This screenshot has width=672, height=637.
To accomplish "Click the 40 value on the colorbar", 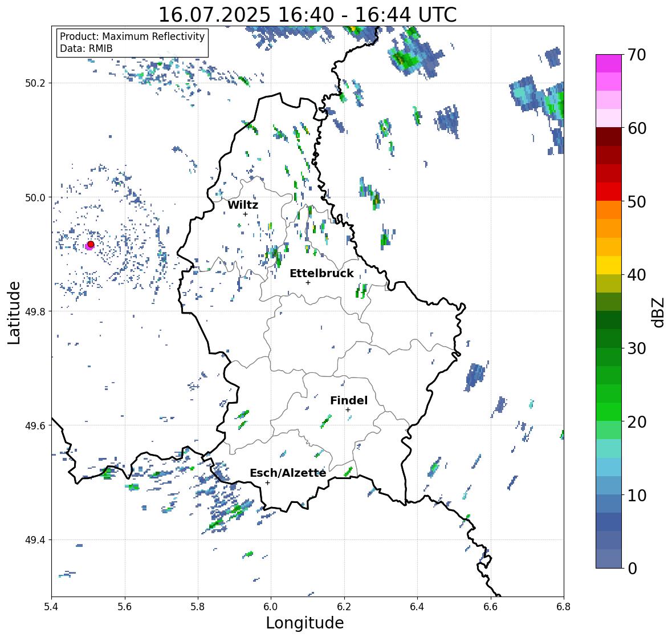I will click(637, 275).
